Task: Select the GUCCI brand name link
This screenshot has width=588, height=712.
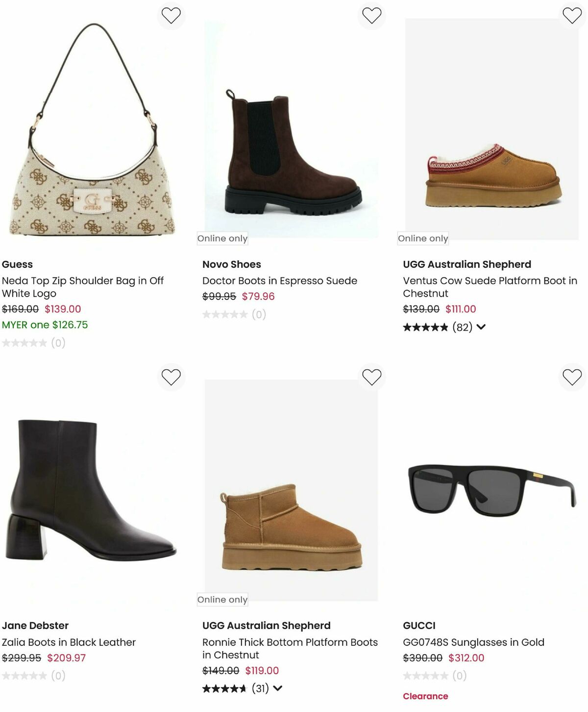Action: pos(419,625)
